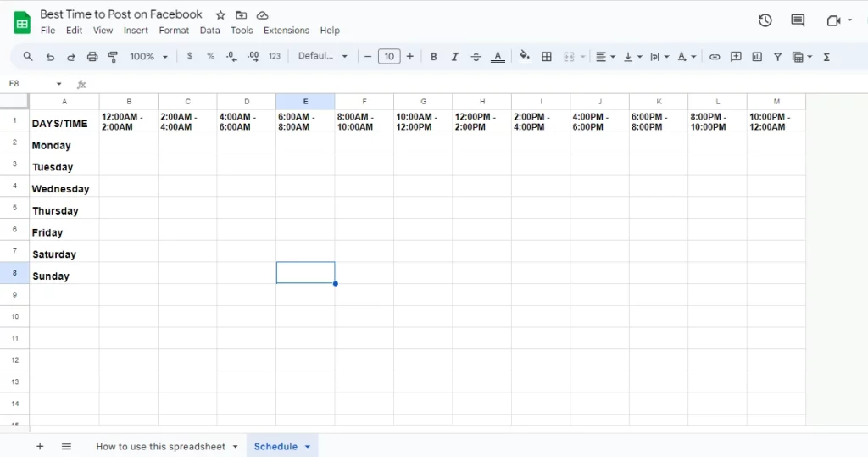
Task: Format selection as currency
Action: 189,57
